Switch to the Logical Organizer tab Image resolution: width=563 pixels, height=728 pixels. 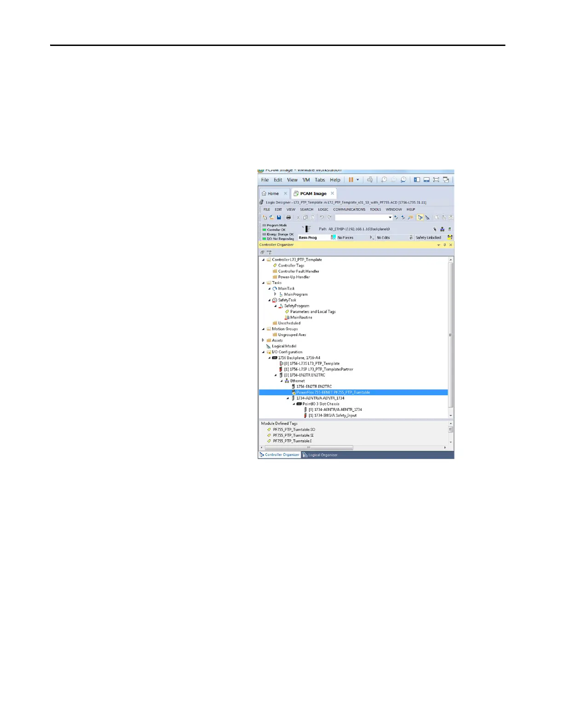pyautogui.click(x=320, y=455)
